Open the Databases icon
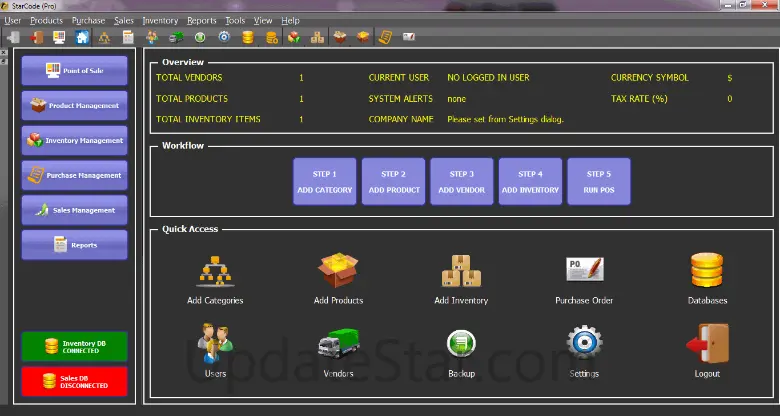Image resolution: width=780 pixels, height=416 pixels. [x=707, y=270]
